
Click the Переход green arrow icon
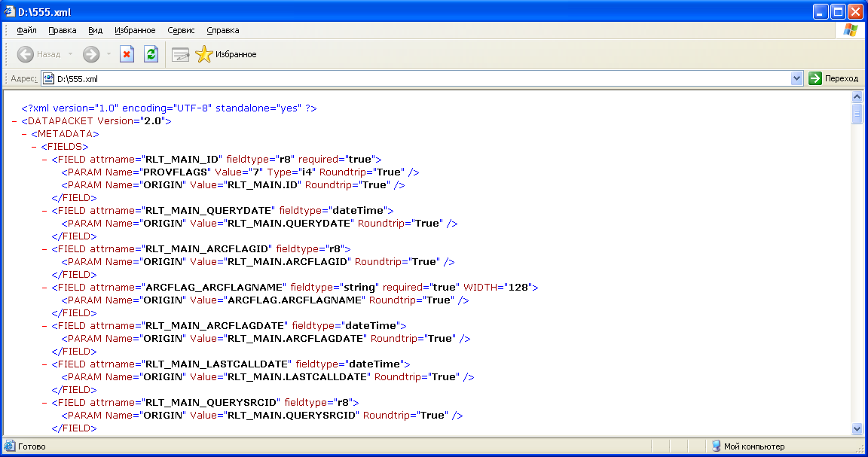pos(815,78)
